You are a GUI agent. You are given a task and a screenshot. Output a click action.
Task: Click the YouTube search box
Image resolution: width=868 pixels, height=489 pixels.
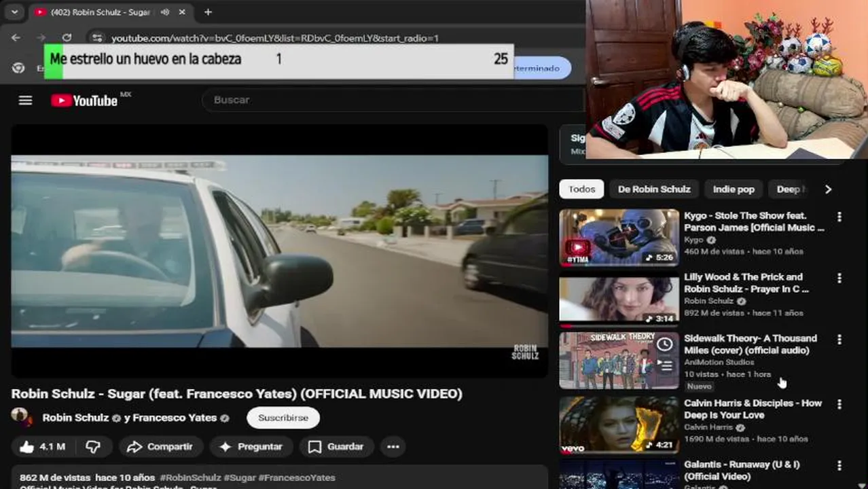(x=394, y=100)
